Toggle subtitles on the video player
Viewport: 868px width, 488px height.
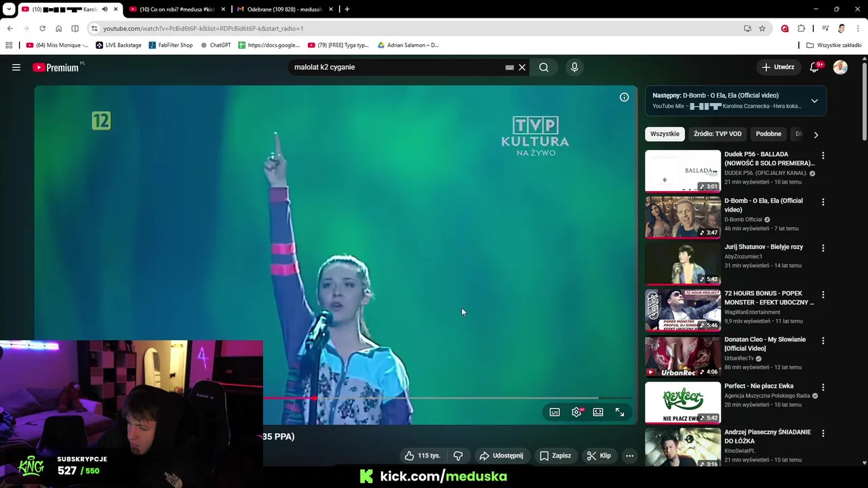coord(555,412)
